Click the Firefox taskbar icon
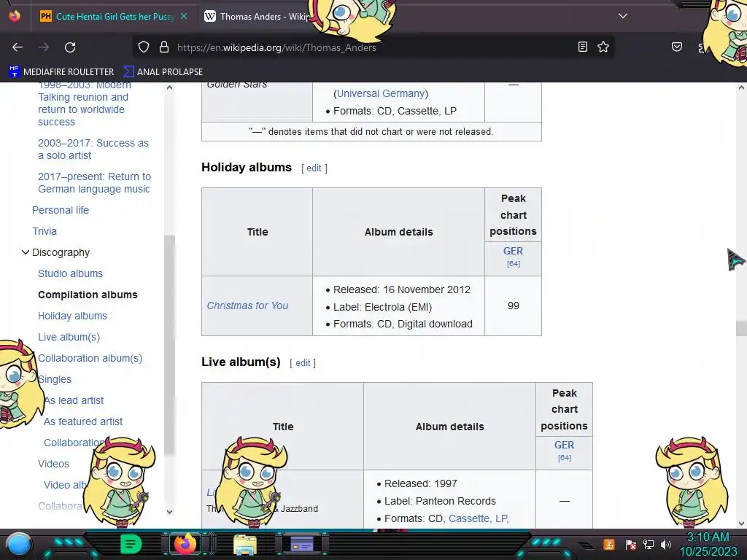This screenshot has width=747, height=560. [x=185, y=544]
